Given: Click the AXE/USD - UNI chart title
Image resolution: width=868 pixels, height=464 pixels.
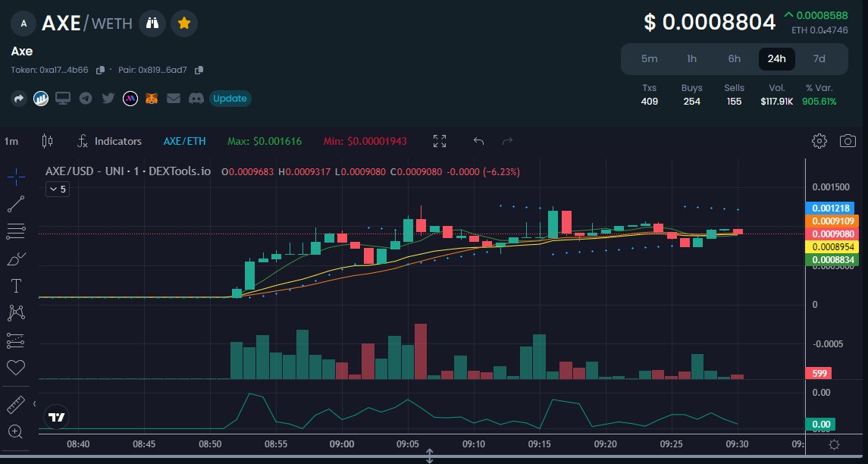Looking at the screenshot, I should [x=128, y=171].
